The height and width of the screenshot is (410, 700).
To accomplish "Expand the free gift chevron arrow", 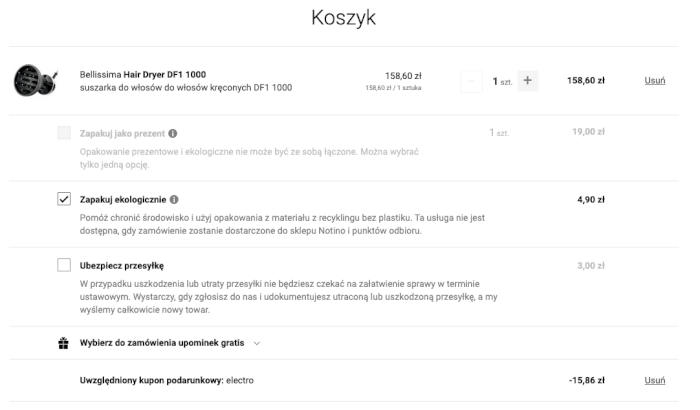I will 257,343.
